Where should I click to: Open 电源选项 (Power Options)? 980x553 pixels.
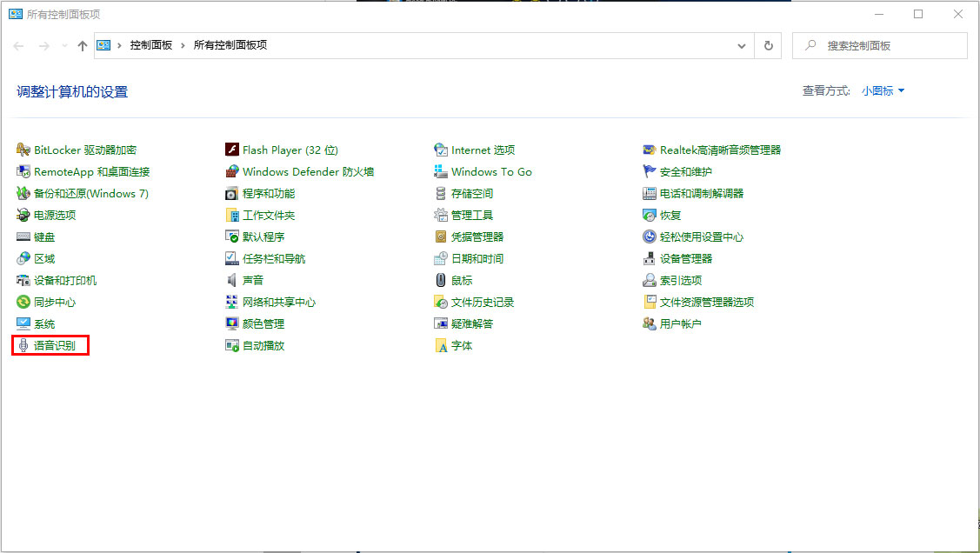click(54, 215)
